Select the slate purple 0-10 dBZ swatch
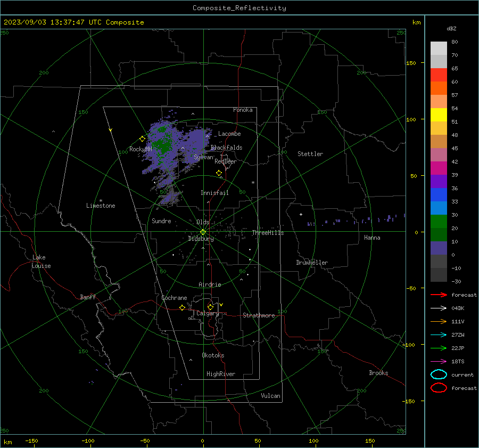The width and height of the screenshot is (479, 448). [439, 248]
